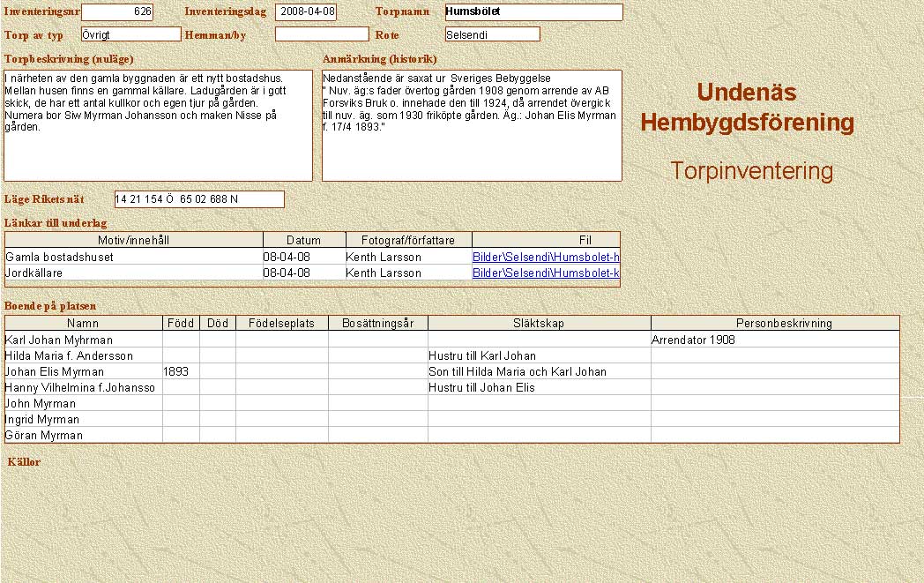Select the Inventeringsdag date field
The width and height of the screenshot is (924, 583).
(x=306, y=12)
